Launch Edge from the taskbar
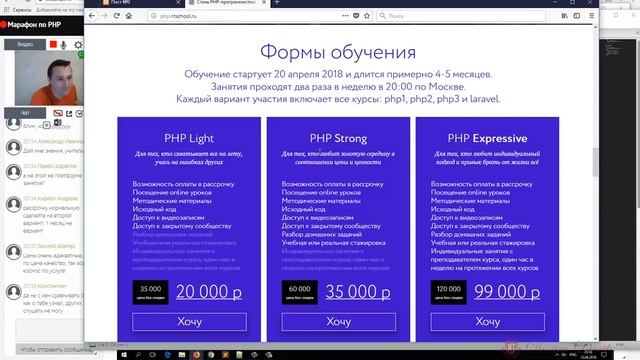The height and width of the screenshot is (360, 640). [x=167, y=355]
